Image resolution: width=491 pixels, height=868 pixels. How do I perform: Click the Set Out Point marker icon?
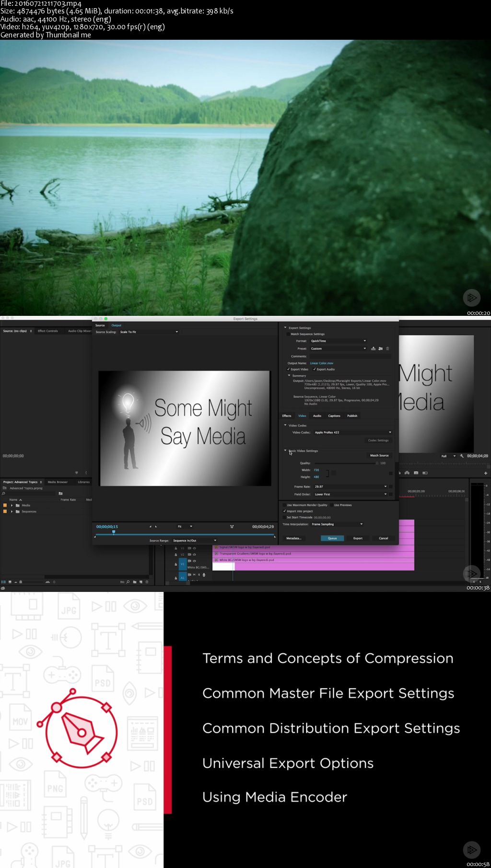pos(156,526)
